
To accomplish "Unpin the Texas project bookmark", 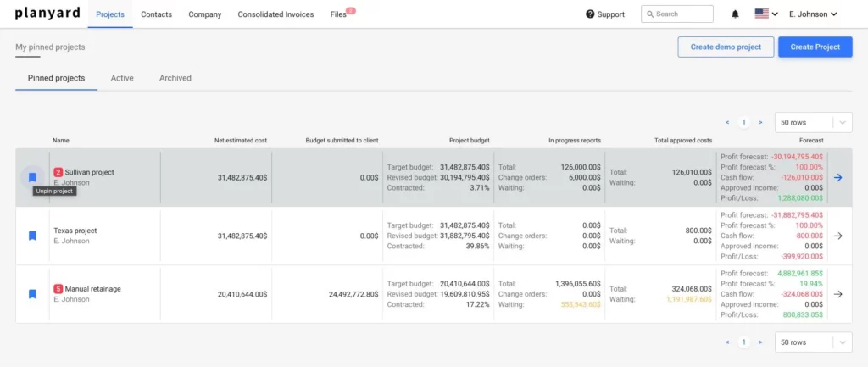I will click(33, 236).
